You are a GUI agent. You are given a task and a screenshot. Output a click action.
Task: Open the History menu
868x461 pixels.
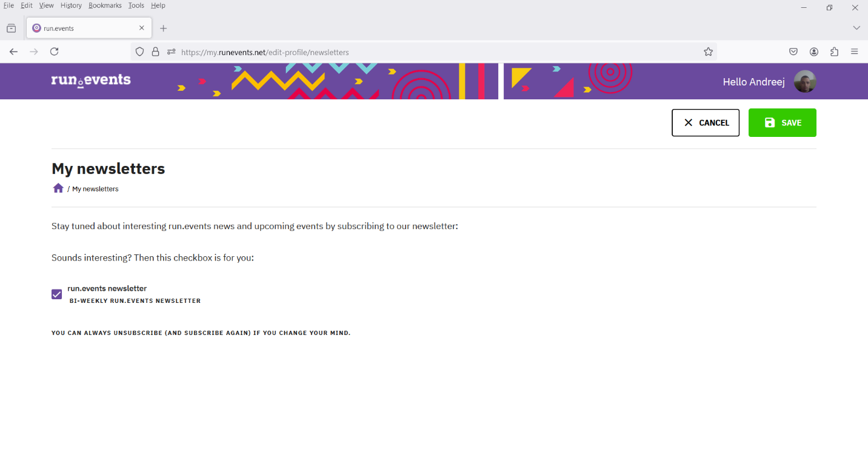coord(71,5)
